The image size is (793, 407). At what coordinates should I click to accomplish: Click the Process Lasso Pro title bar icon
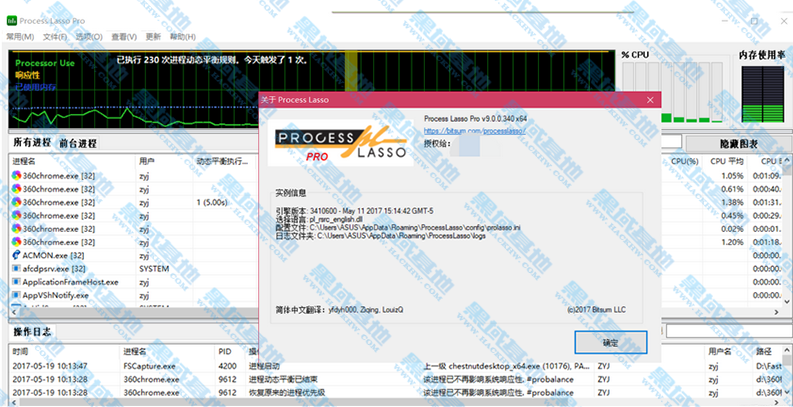pyautogui.click(x=11, y=21)
